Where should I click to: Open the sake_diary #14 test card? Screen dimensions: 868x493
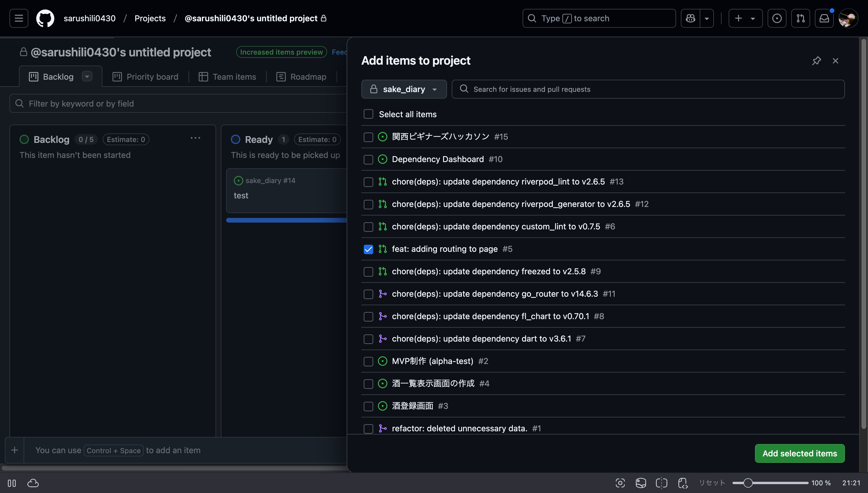click(x=286, y=191)
